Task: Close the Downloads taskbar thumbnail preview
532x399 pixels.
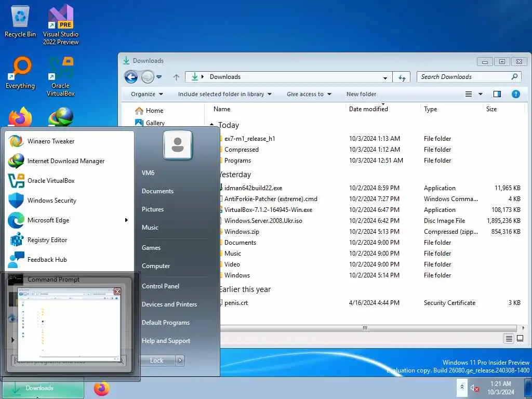Action: pos(117,291)
